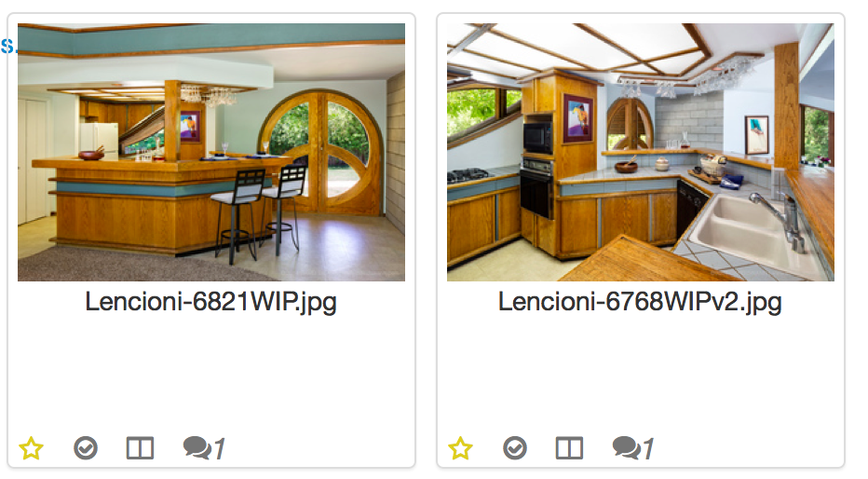Approve Lencioni-6821WIP.jpg with the checkmark icon
868x479 pixels.
(86, 448)
